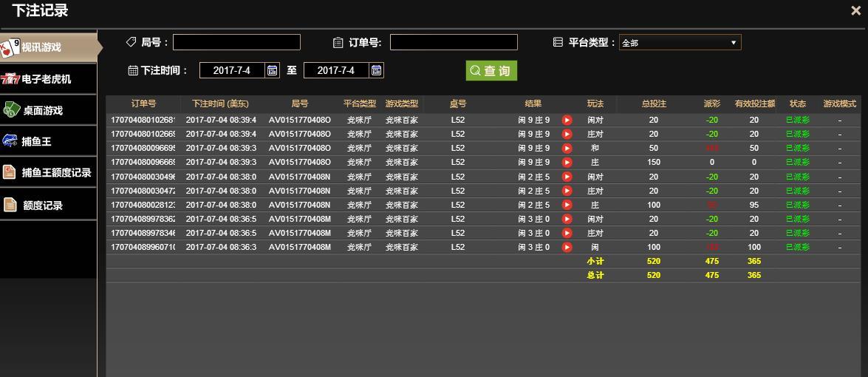The image size is (868, 377).
Task: Play replay for first 闲对 row
Action: (x=567, y=120)
